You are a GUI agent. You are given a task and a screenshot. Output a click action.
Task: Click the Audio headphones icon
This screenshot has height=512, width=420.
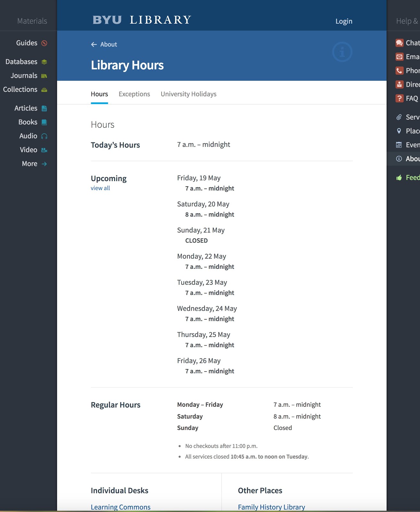pos(44,136)
